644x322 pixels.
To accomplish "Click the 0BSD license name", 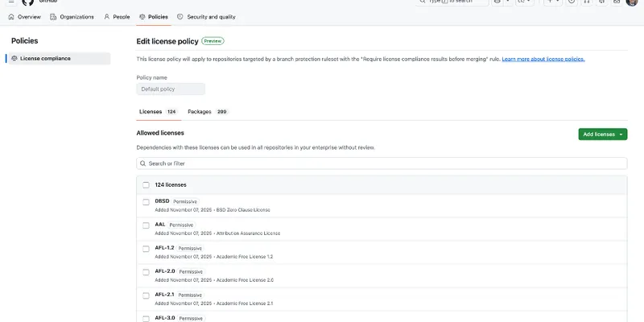I will tap(162, 201).
